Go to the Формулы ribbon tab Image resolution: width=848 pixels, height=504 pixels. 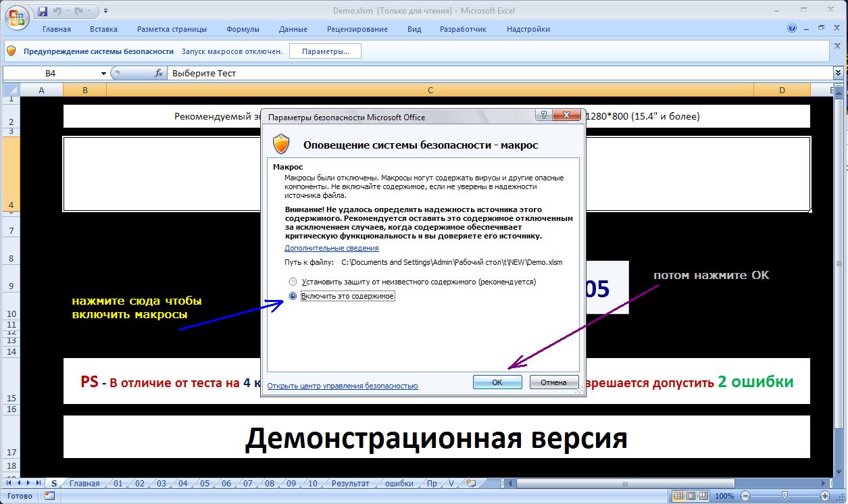coord(243,29)
